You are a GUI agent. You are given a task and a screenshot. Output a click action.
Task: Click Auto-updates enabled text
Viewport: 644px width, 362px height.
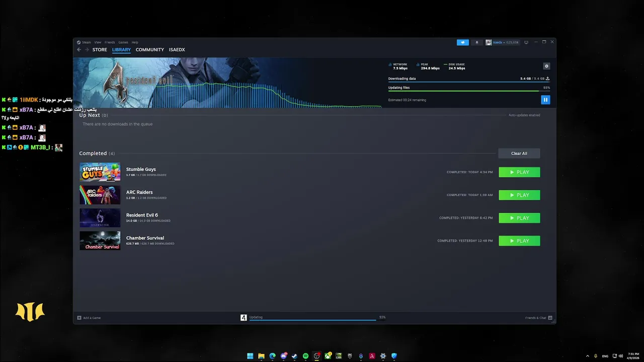click(524, 115)
